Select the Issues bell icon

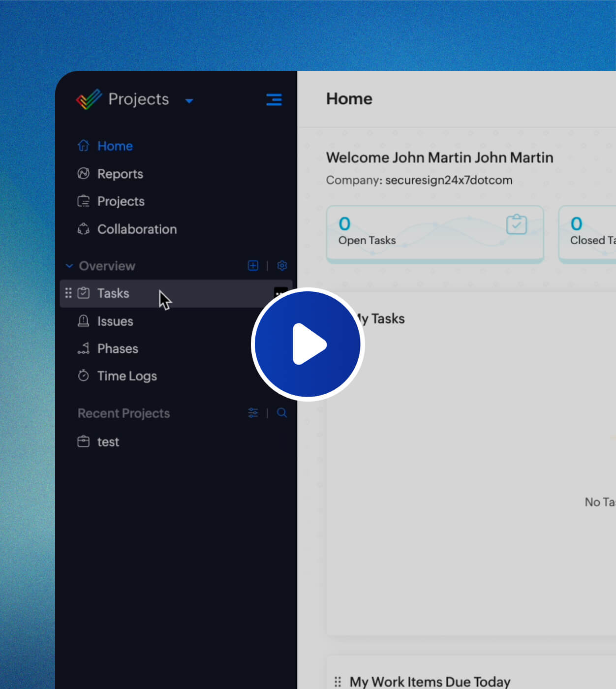[83, 321]
